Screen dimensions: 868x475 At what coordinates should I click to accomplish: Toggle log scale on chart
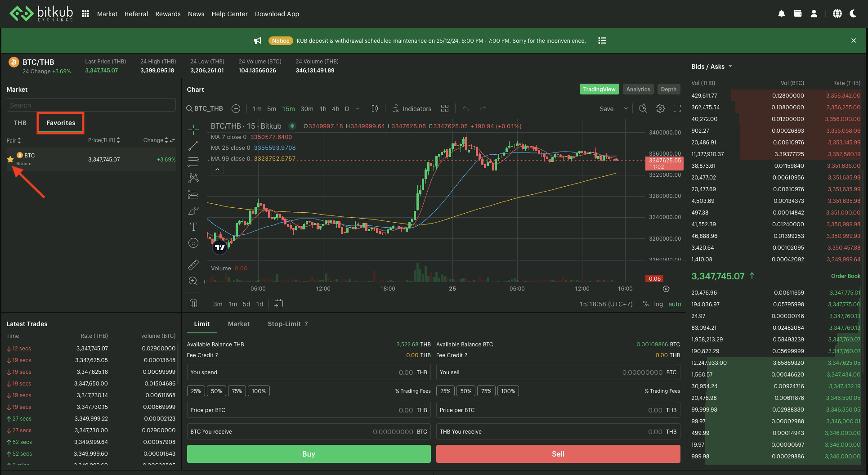[x=658, y=304]
